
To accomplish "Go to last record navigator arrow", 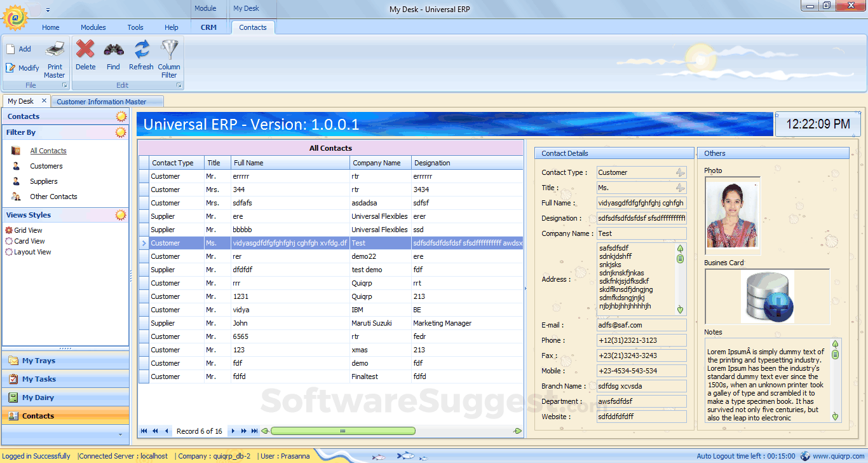I will click(255, 431).
